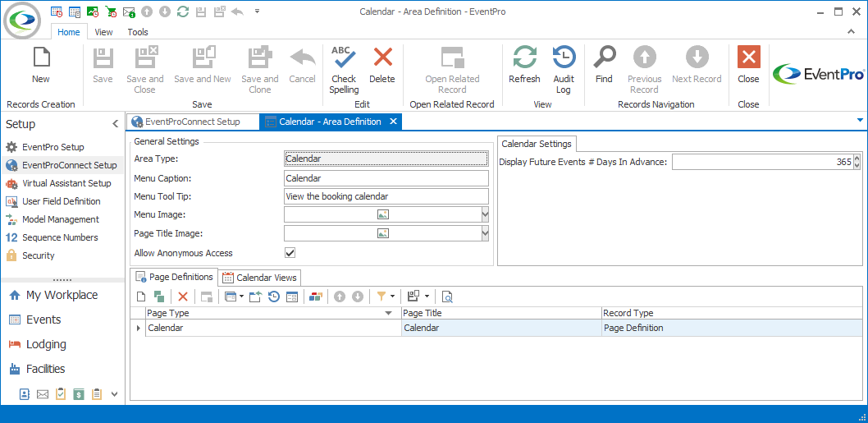Click the print preview magnifier icon in grid toolbar

(447, 297)
